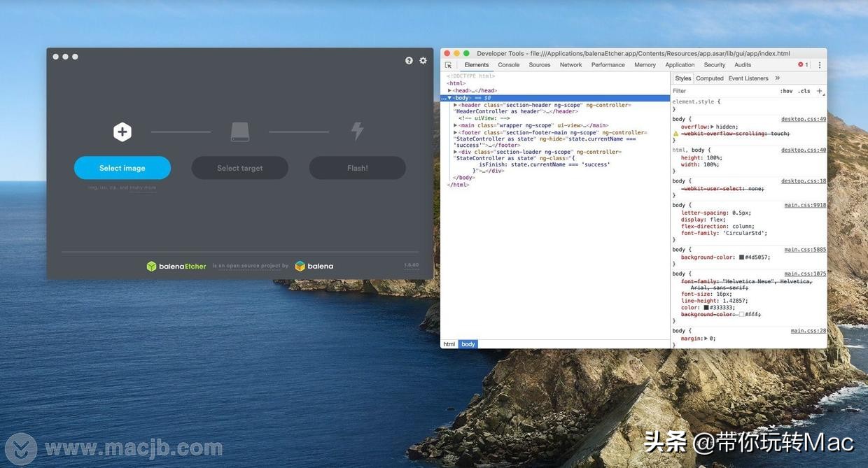Switch to the Elements tab
This screenshot has width=868, height=468.
point(477,65)
